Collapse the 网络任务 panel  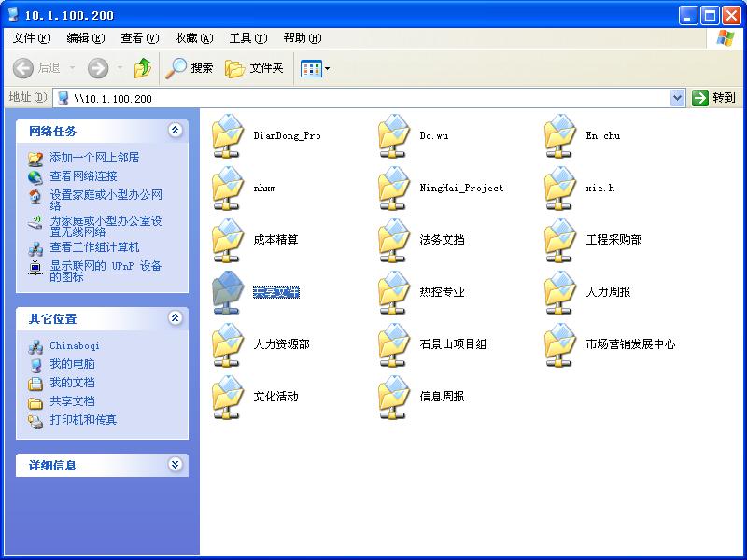point(175,132)
